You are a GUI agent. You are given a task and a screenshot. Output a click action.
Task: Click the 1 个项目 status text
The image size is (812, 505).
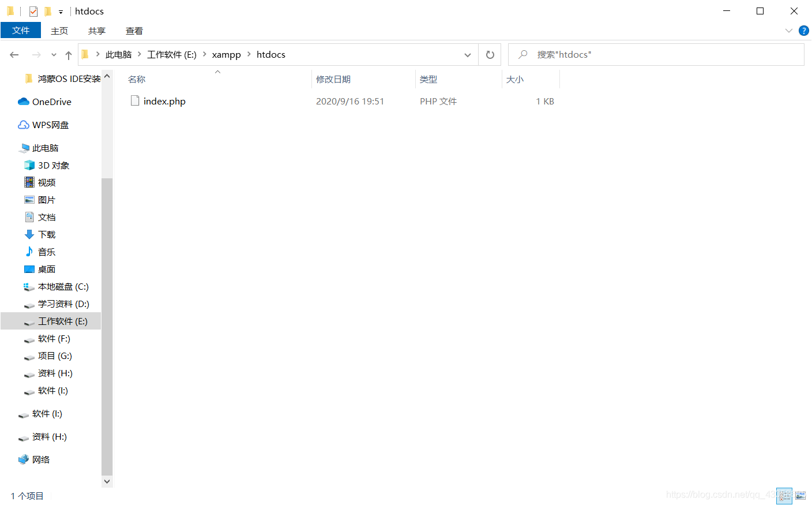tap(27, 496)
